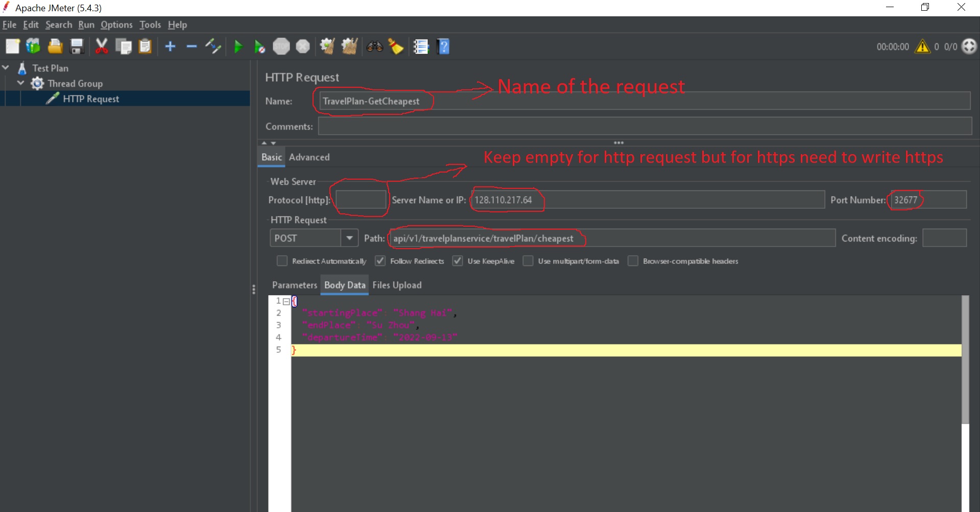Switch to the Advanced tab
The width and height of the screenshot is (980, 512).
pyautogui.click(x=309, y=157)
